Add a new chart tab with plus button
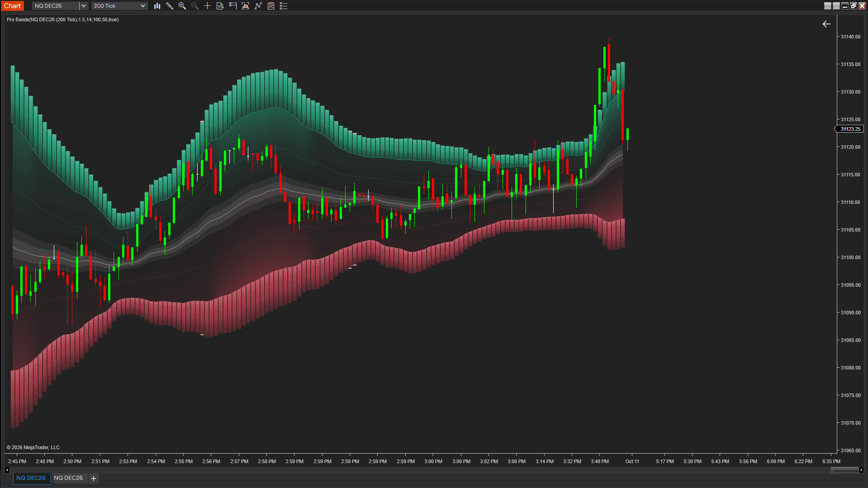This screenshot has height=488, width=868. click(94, 479)
